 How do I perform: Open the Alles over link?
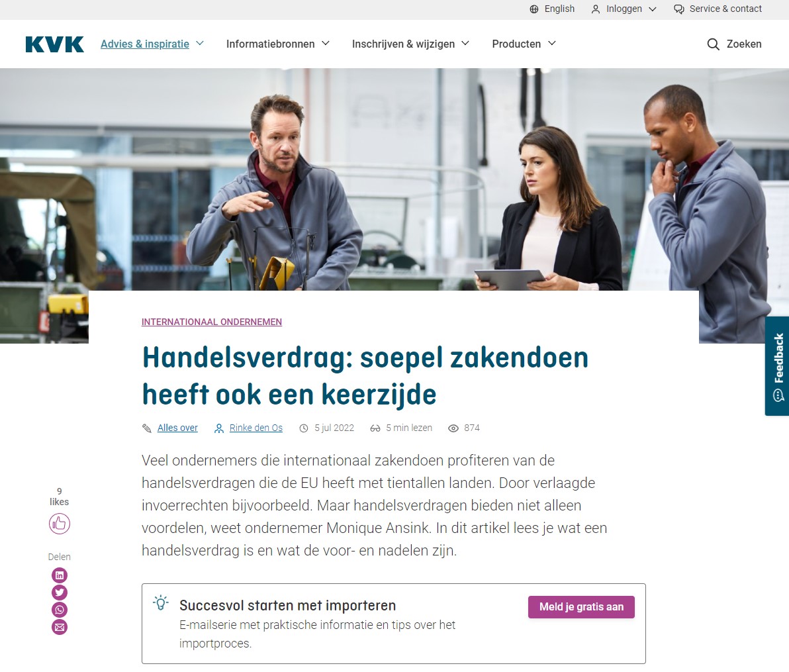click(177, 428)
